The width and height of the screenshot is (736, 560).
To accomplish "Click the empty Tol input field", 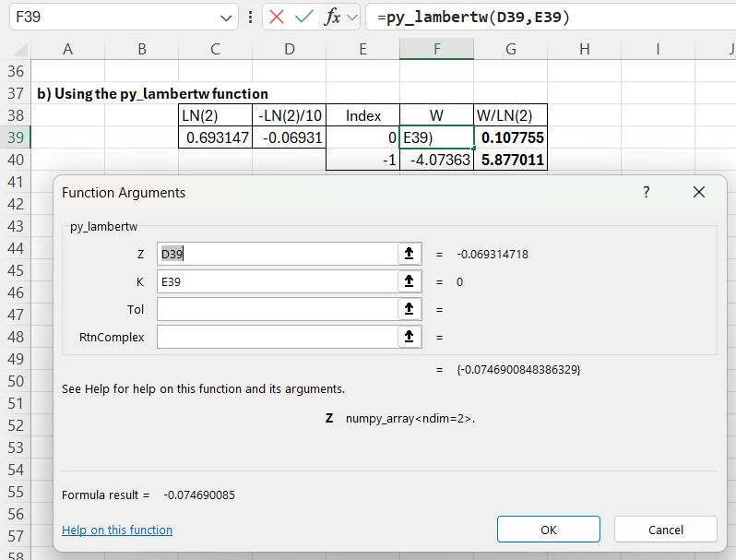I will tap(276, 309).
